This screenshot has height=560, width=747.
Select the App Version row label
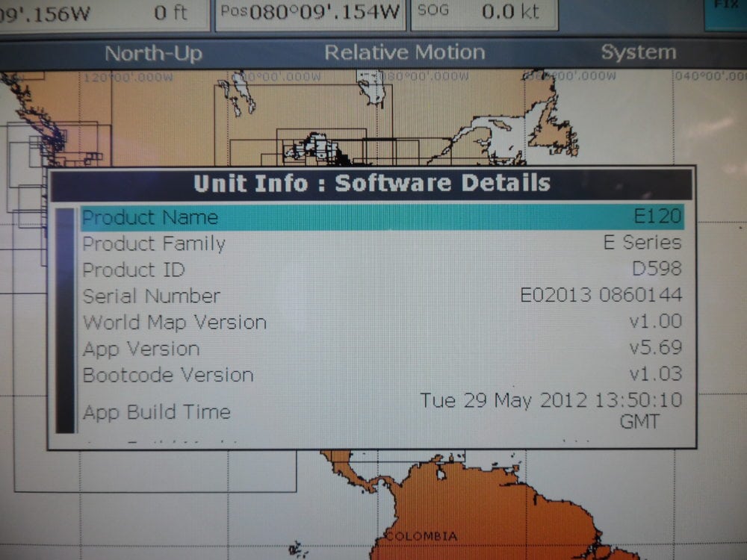tap(141, 349)
